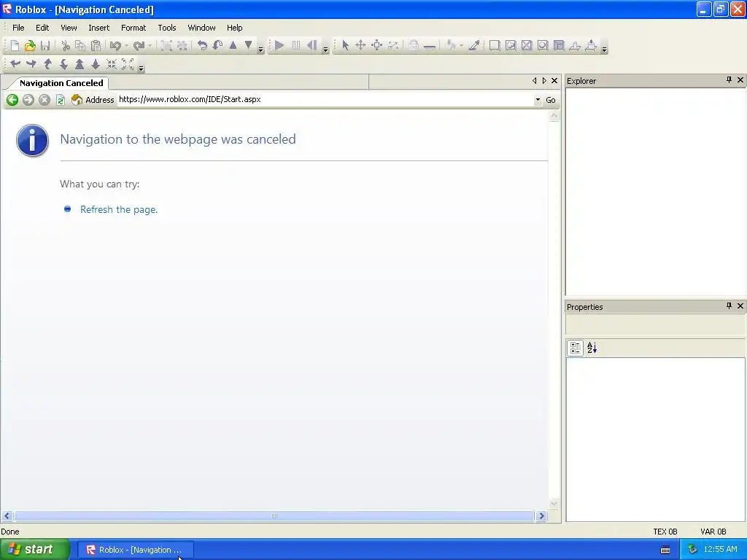Click the Redo arrow icon
This screenshot has width=747, height=560.
click(139, 46)
